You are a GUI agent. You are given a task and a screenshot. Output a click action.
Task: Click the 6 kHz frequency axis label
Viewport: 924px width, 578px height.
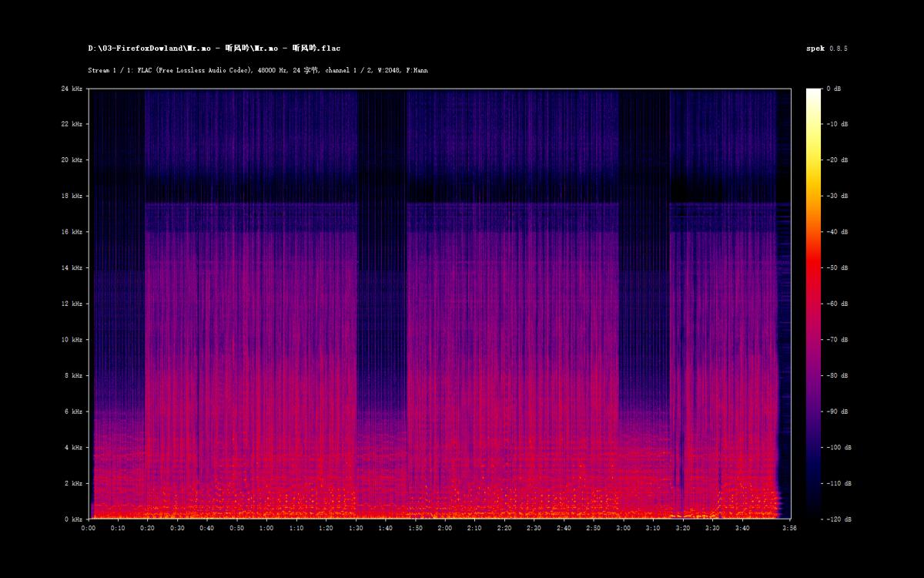tap(73, 412)
